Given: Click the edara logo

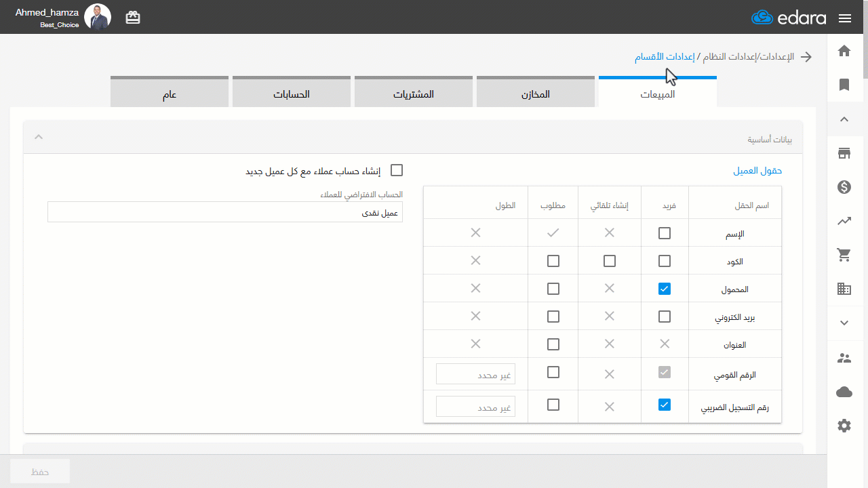Looking at the screenshot, I should tap(789, 18).
